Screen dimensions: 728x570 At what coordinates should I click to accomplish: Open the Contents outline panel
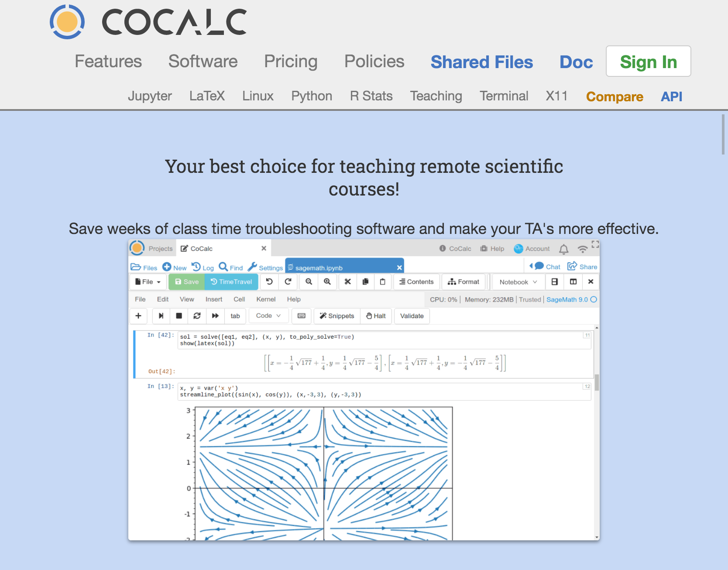click(x=416, y=282)
